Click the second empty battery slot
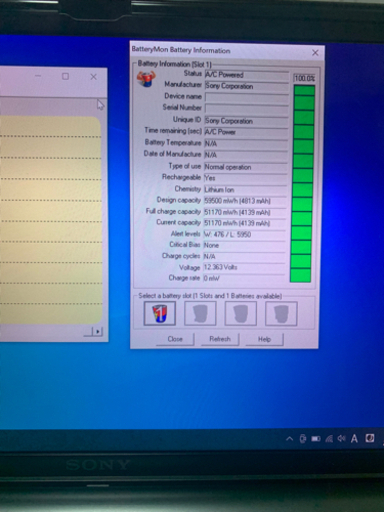The image size is (384, 512). click(x=200, y=313)
